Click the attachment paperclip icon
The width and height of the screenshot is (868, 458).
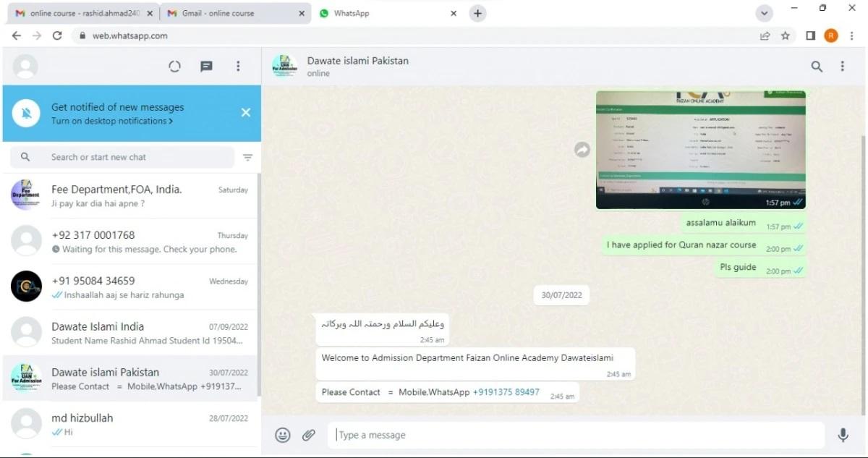click(309, 435)
